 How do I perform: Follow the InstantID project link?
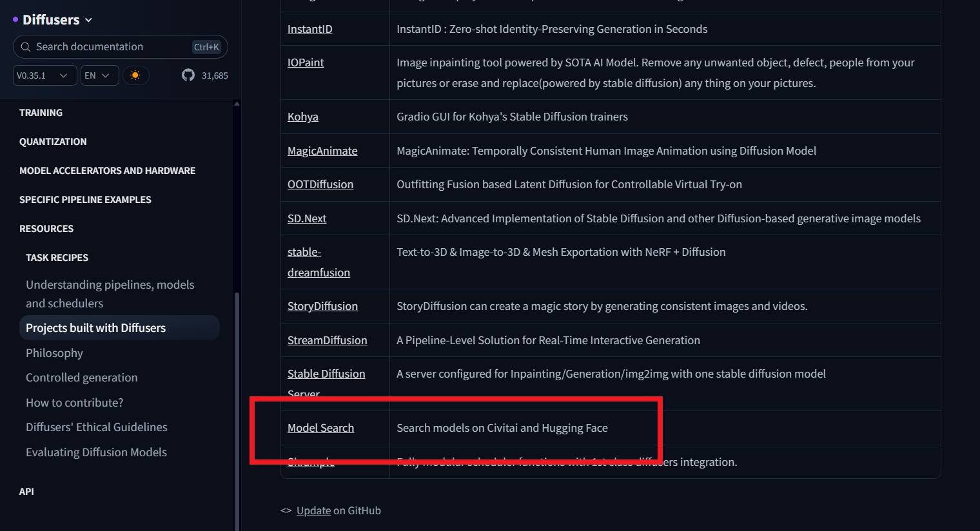click(x=310, y=29)
